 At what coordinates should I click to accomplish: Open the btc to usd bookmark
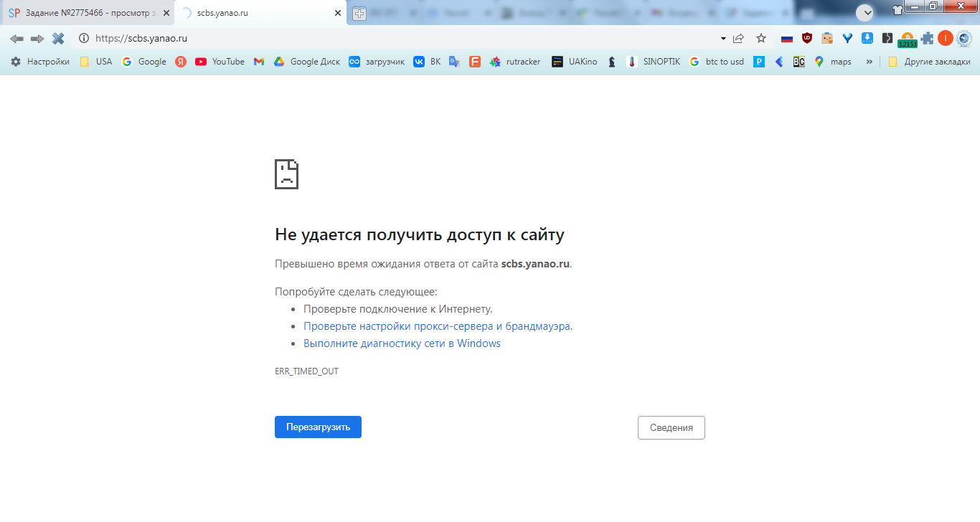click(x=717, y=62)
